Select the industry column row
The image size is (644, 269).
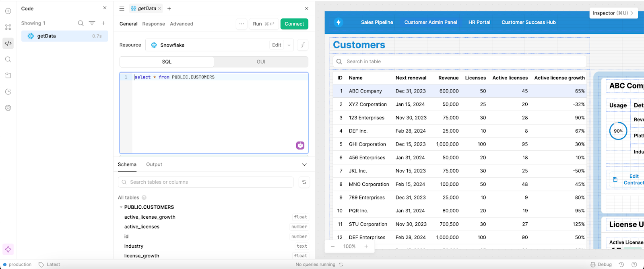coord(214,246)
